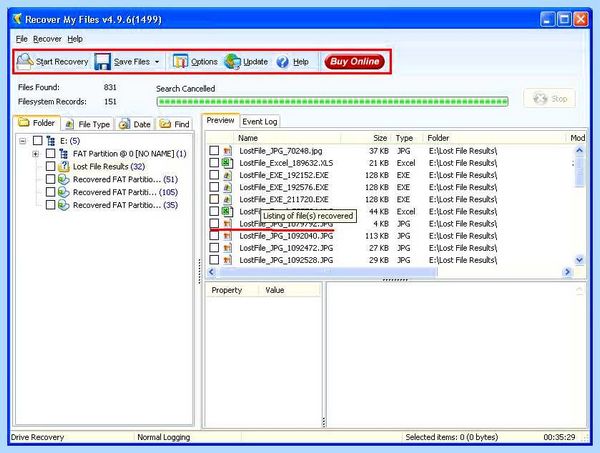The height and width of the screenshot is (453, 600).
Task: Click the horizontal scrollbar thumb in file list
Action: pyautogui.click(x=328, y=272)
